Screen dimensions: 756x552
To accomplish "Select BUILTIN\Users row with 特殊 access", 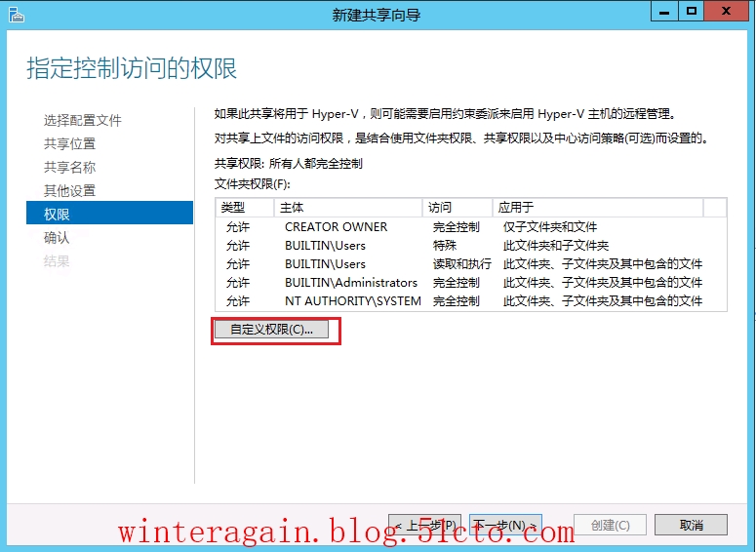I will coord(471,246).
